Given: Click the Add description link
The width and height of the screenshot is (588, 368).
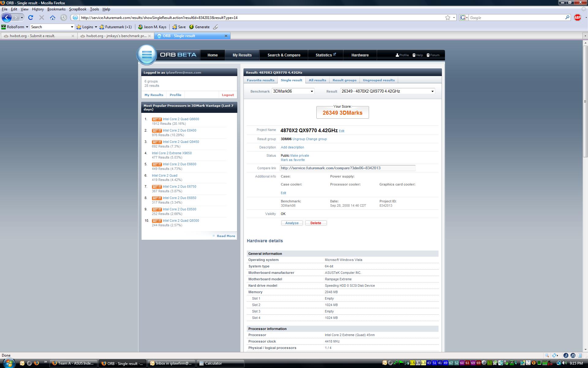Looking at the screenshot, I should click(292, 147).
